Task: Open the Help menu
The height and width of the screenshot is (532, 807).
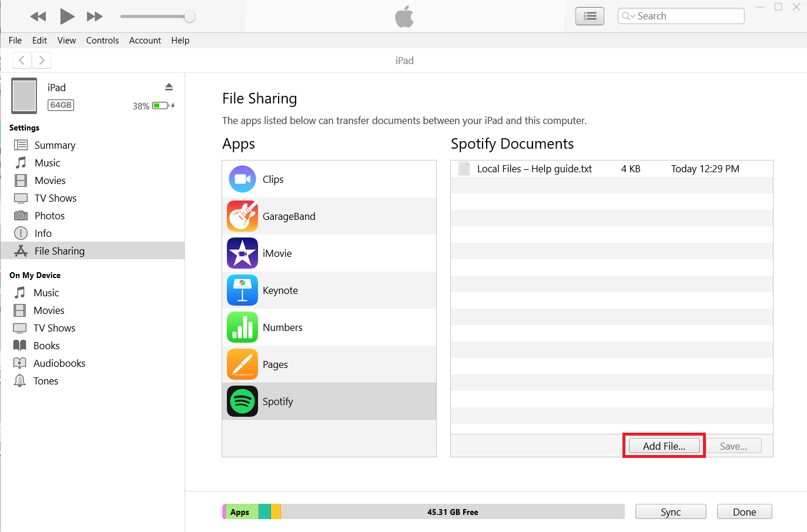Action: coord(180,41)
